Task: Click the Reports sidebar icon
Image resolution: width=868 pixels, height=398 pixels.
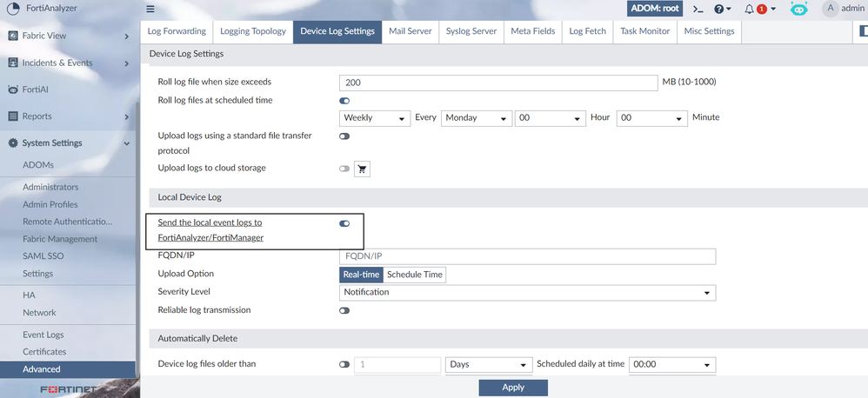Action: click(13, 116)
